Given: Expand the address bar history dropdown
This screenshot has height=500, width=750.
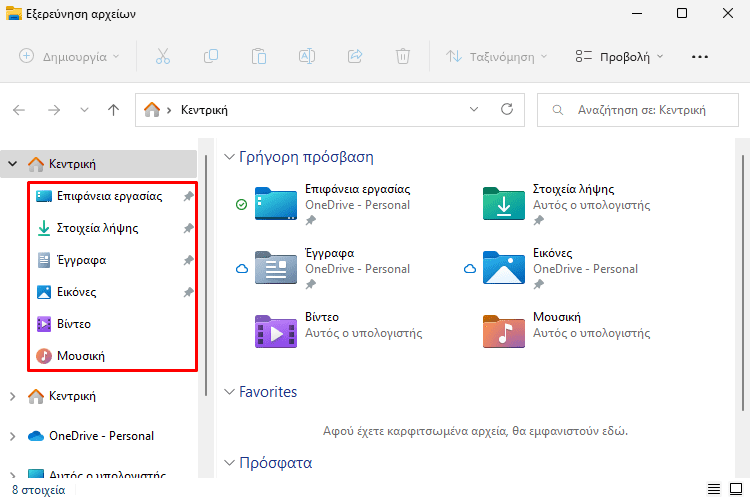Looking at the screenshot, I should (474, 110).
